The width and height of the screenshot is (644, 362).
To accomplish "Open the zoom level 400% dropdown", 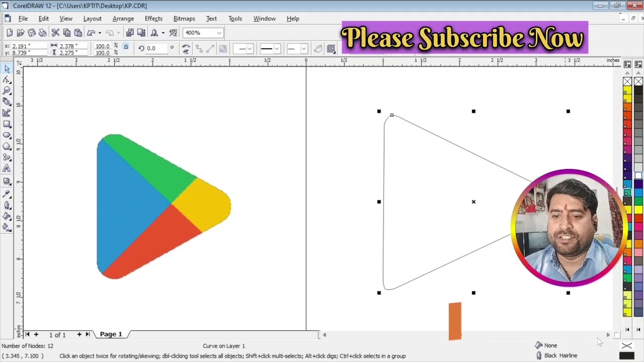I will [x=219, y=33].
